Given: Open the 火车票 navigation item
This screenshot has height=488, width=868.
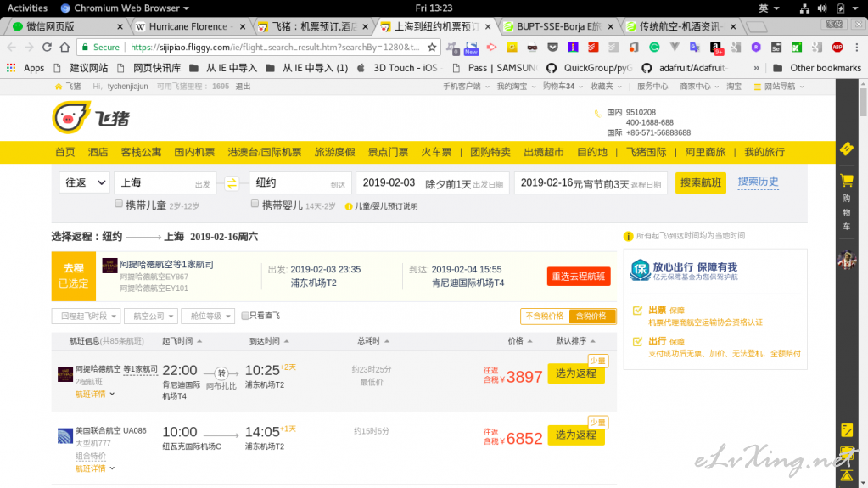Looking at the screenshot, I should [x=436, y=152].
